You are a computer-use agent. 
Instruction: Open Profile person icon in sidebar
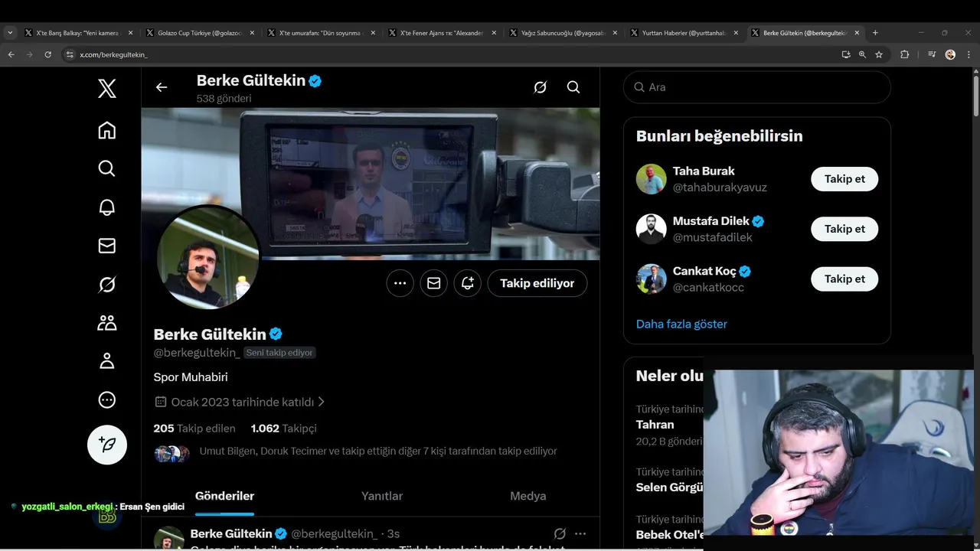pos(107,361)
